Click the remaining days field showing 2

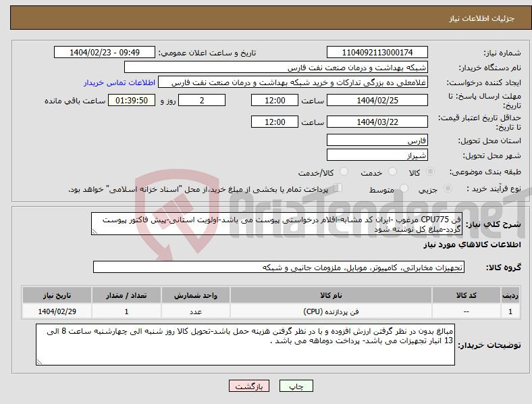tap(202, 101)
